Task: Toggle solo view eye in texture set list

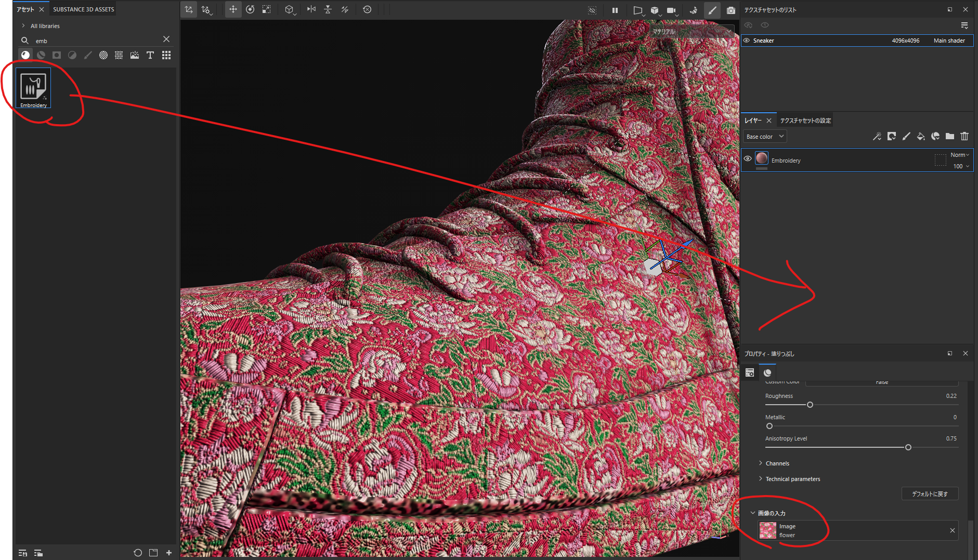Action: point(765,25)
